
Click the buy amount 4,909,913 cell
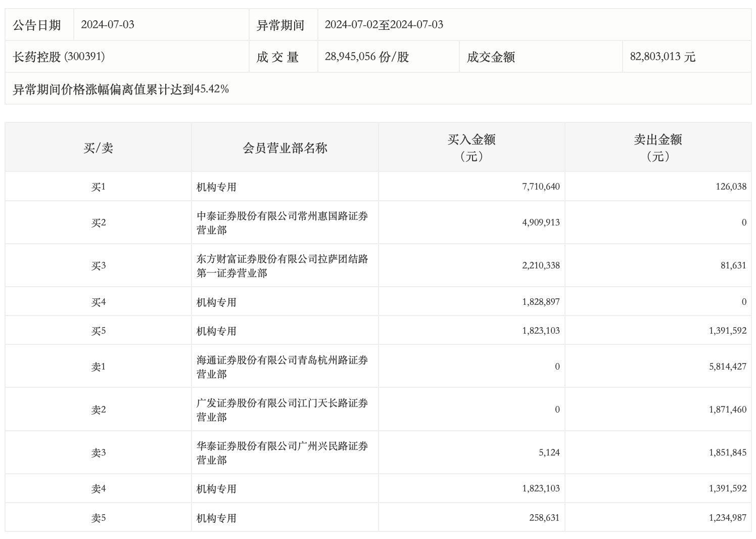tap(541, 222)
